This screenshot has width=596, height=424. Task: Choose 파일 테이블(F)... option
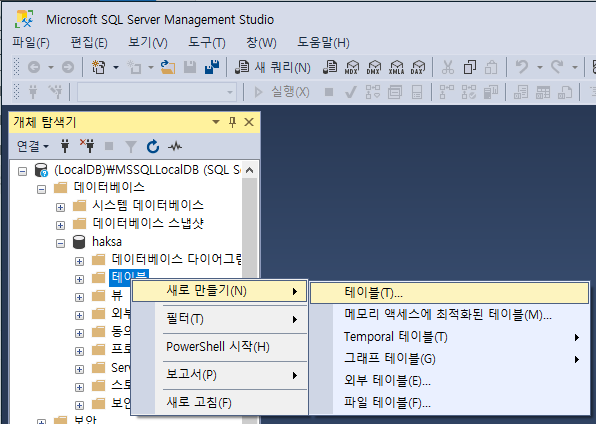pos(450,403)
